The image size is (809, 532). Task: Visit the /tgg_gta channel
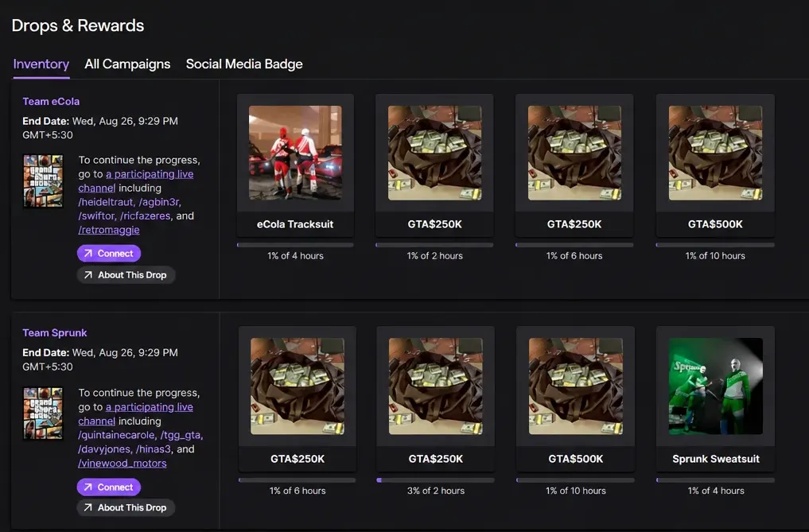point(181,435)
